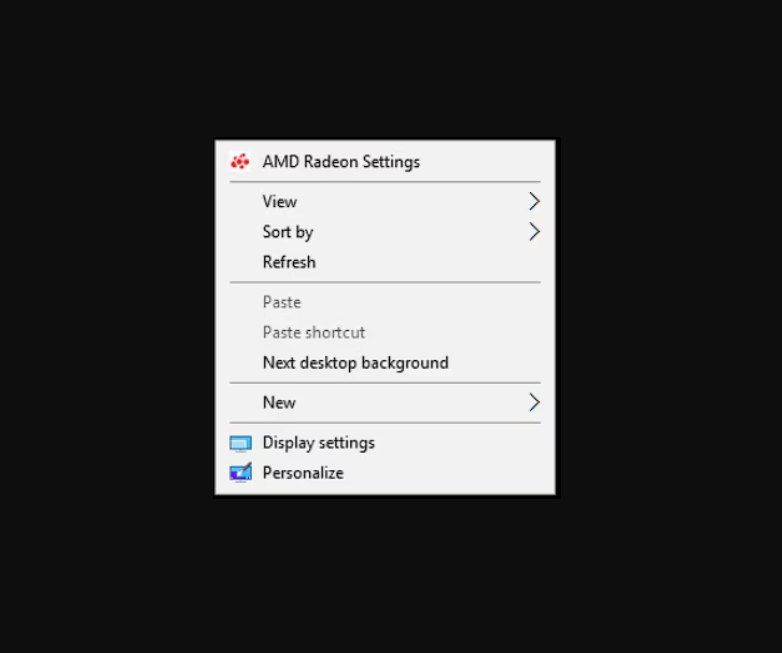Screen dimensions: 782x653
Task: Select the New menu label
Action: click(279, 403)
